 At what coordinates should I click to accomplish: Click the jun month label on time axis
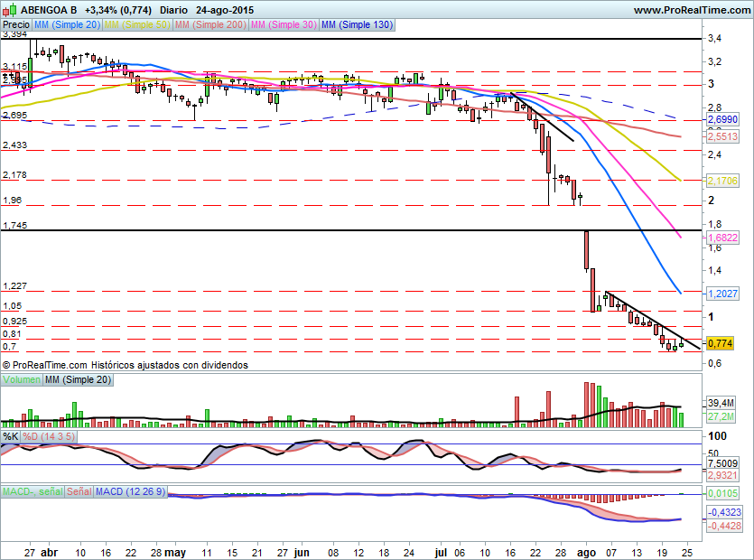[x=302, y=552]
